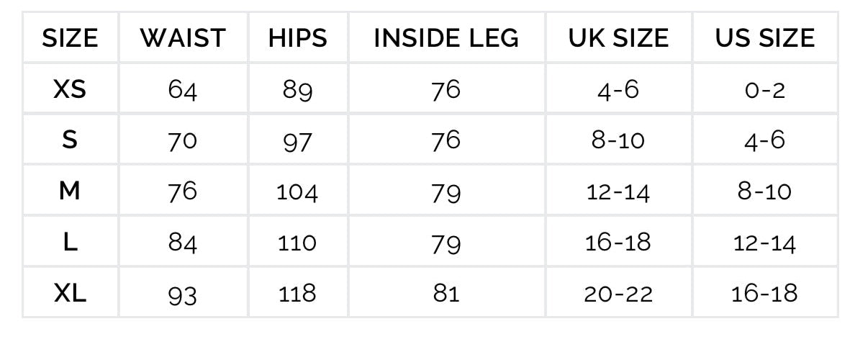Click the US SIZE column header
The image size is (868, 347).
pos(765,38)
